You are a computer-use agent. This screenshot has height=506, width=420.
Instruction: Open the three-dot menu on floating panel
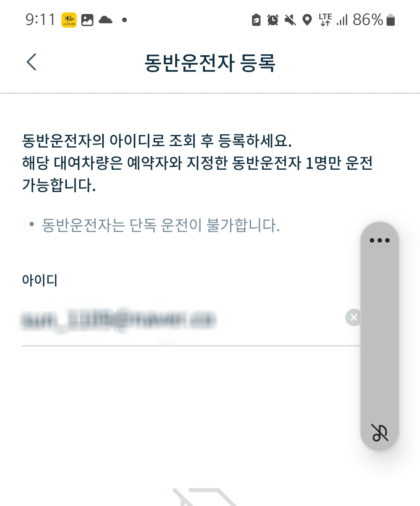[x=380, y=240]
